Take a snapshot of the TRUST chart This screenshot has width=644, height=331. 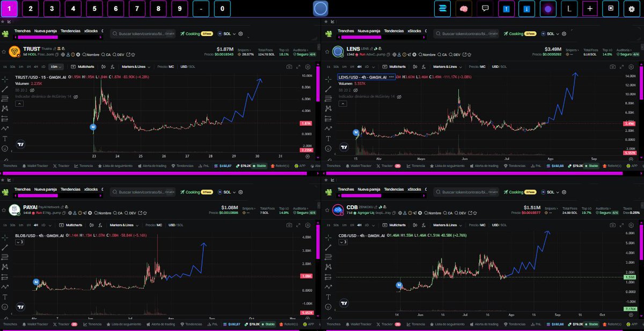pyautogui.click(x=290, y=67)
